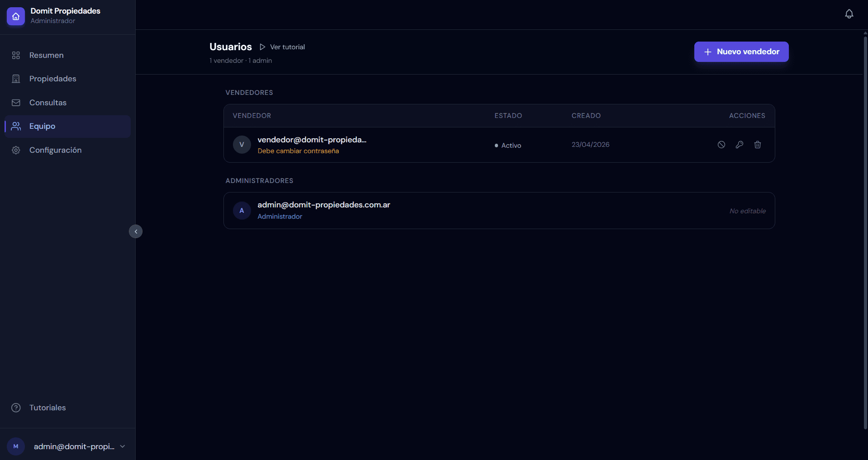Click the Resumen grid icon
Image resolution: width=868 pixels, height=460 pixels.
[16, 55]
